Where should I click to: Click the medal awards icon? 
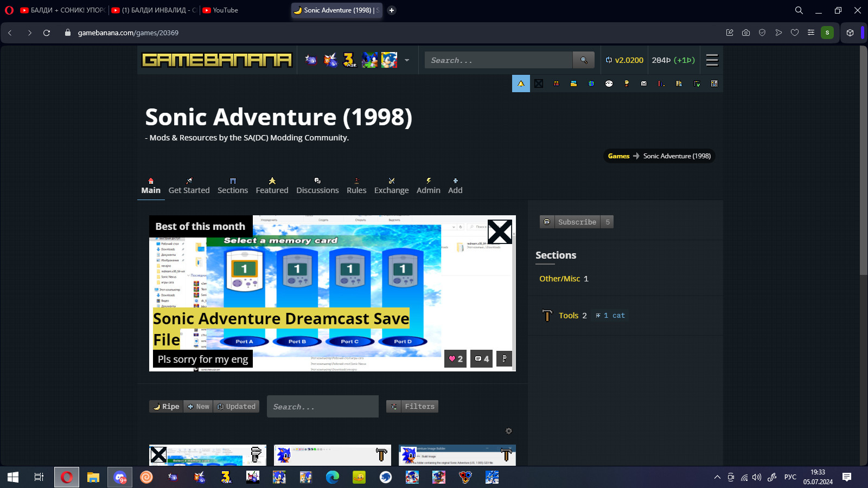pyautogui.click(x=626, y=84)
